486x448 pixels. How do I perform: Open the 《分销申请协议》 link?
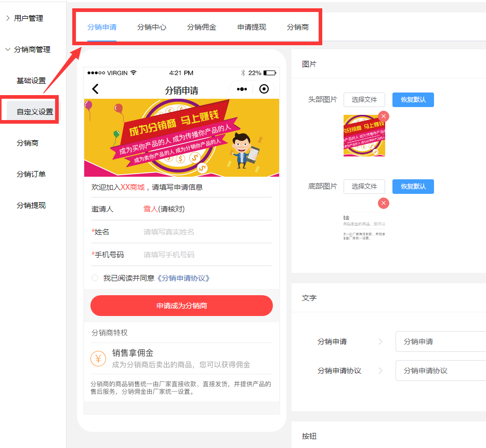tap(183, 278)
